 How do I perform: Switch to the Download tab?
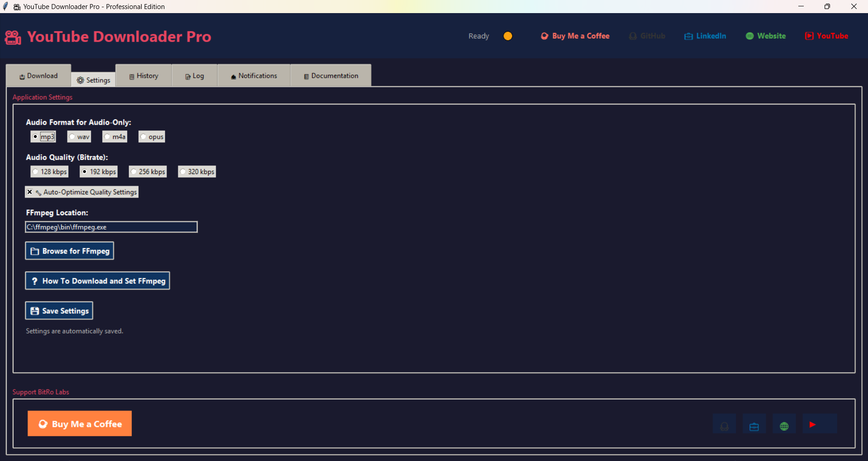38,75
